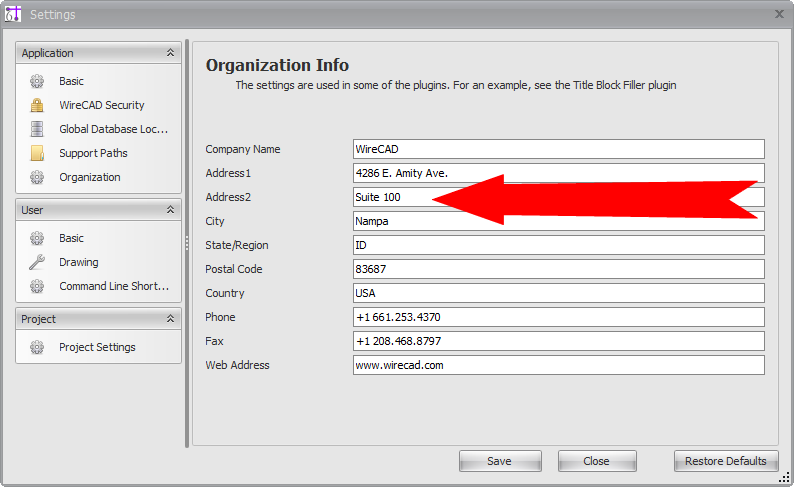Open WireCAD Security settings
Screen dimensions: 794x487
coord(102,105)
